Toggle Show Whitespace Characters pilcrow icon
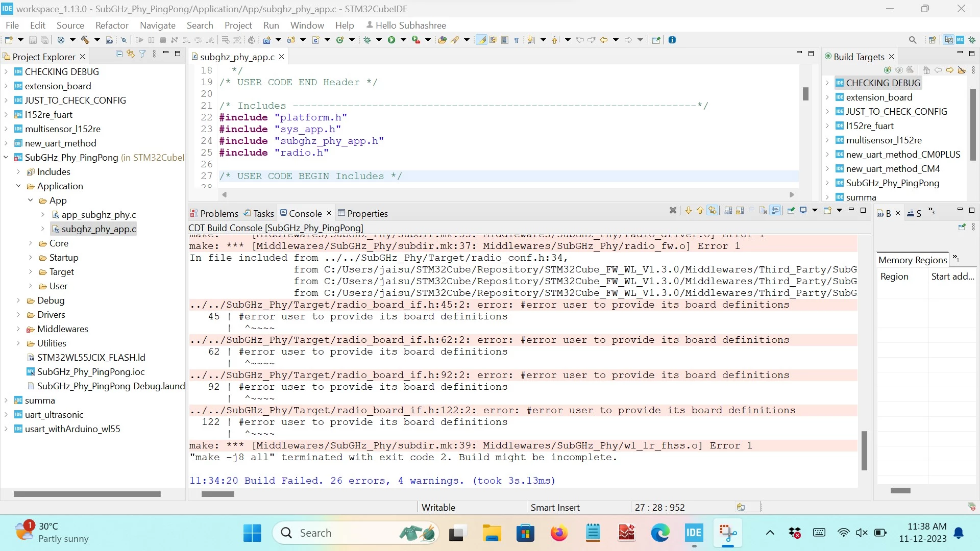This screenshot has height=551, width=980. point(517,40)
